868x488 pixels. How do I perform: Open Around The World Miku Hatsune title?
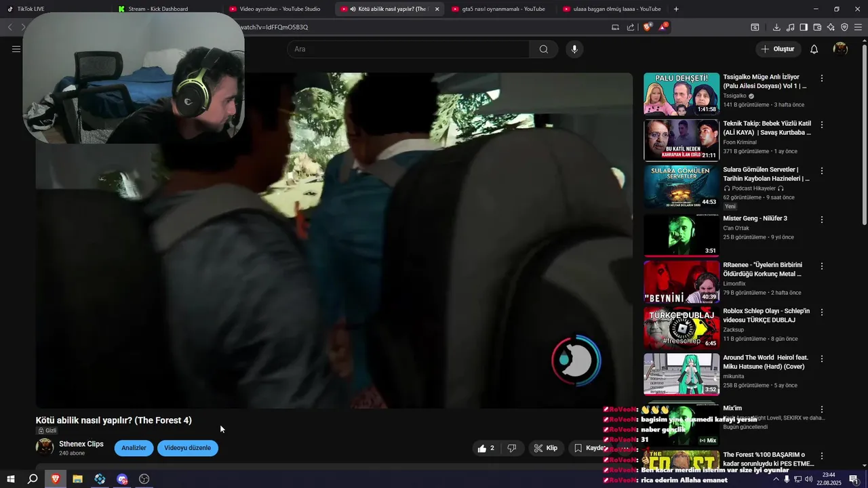coord(766,362)
